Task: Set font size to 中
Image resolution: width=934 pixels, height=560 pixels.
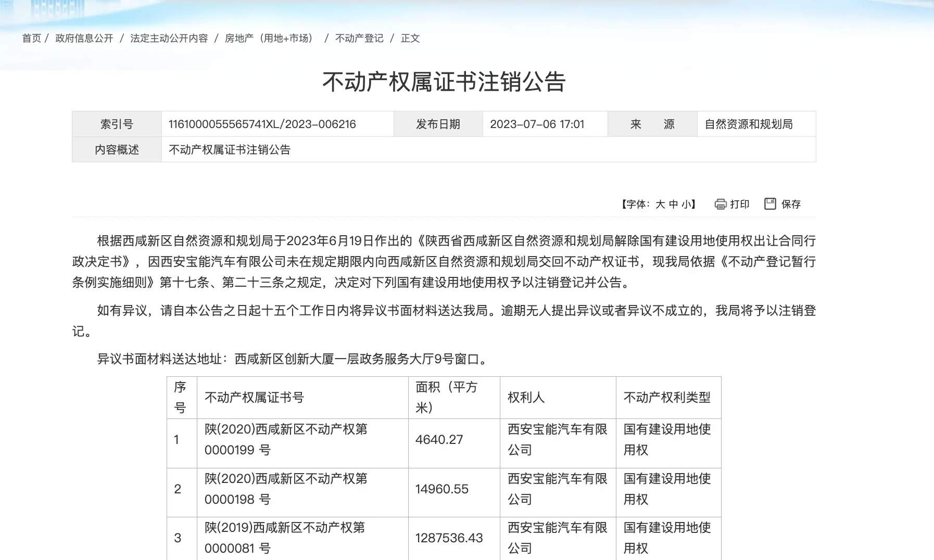Action: coord(674,204)
